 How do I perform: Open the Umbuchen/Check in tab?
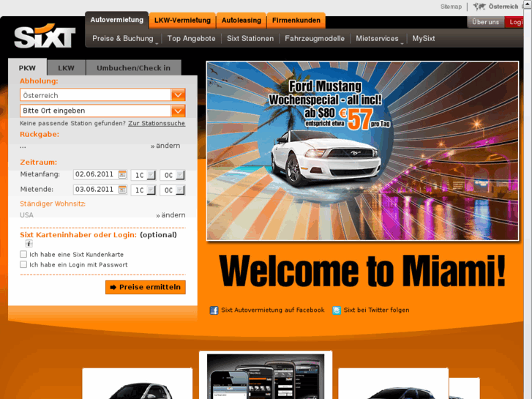click(133, 68)
